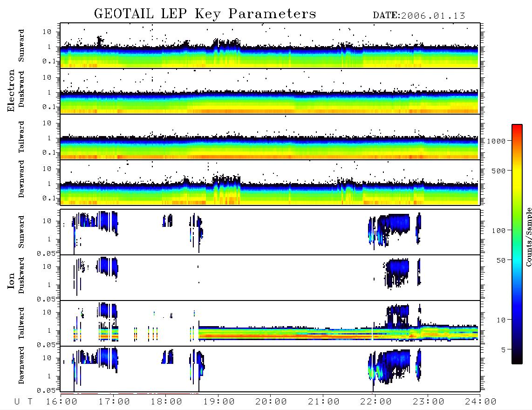Click the "10" tick of Ion Duskward panel
532x410 pixels.
click(x=47, y=266)
